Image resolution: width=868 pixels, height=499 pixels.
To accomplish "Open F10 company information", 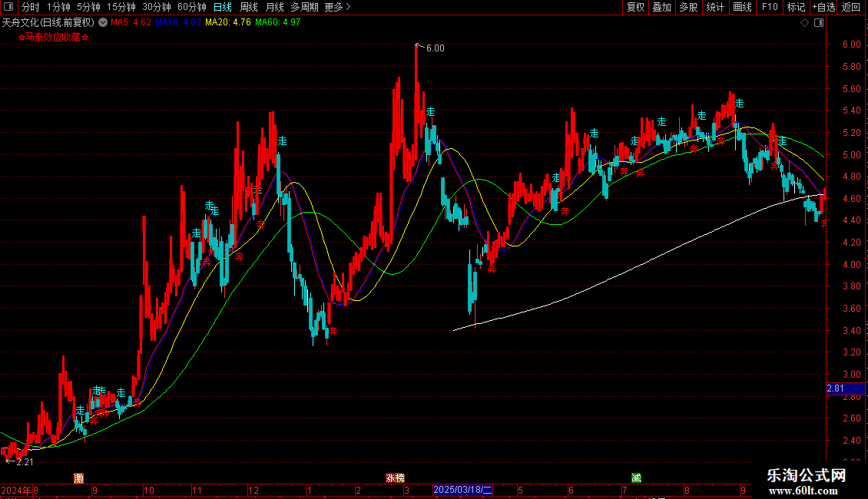I will click(770, 7).
